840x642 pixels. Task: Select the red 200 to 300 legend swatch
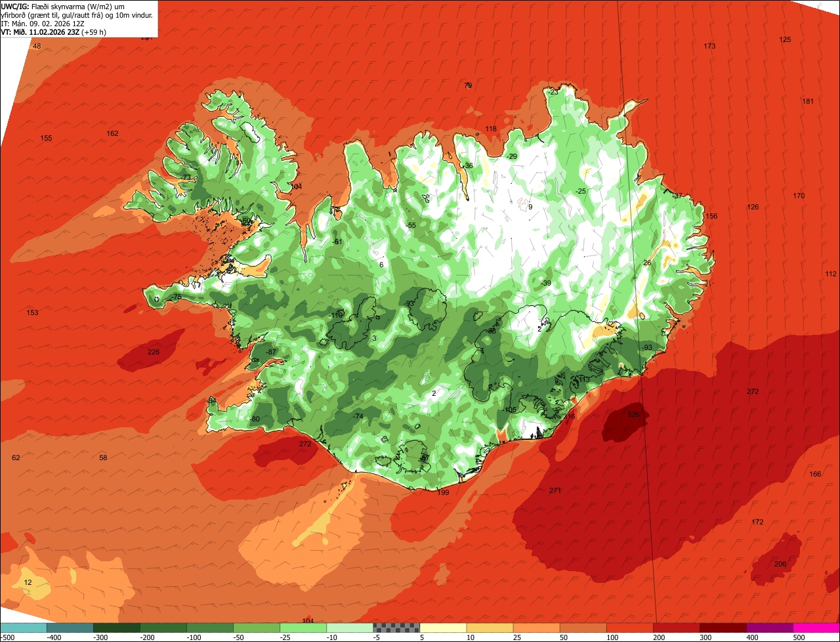677,628
